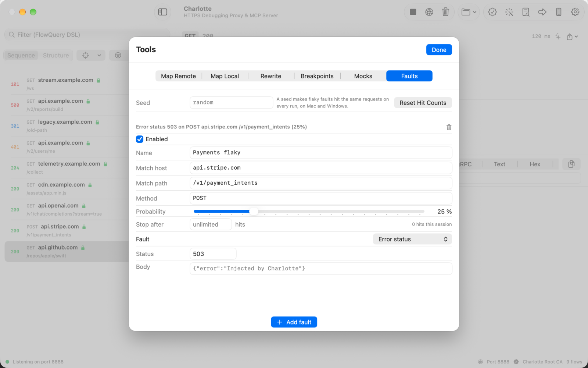Click the filter lines circle icon
The height and width of the screenshot is (368, 588).
pyautogui.click(x=118, y=55)
